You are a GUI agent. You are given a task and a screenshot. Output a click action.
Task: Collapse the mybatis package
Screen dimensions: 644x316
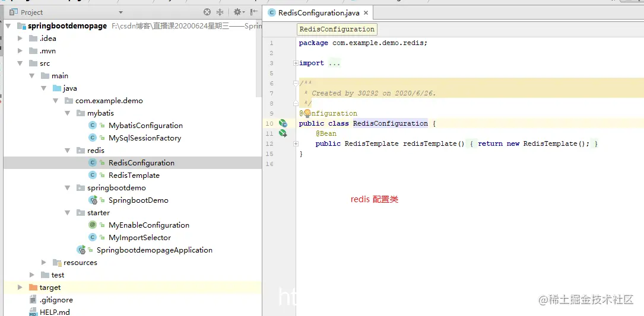tap(67, 113)
